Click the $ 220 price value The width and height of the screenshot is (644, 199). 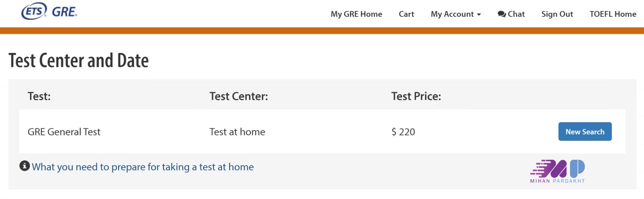[403, 131]
